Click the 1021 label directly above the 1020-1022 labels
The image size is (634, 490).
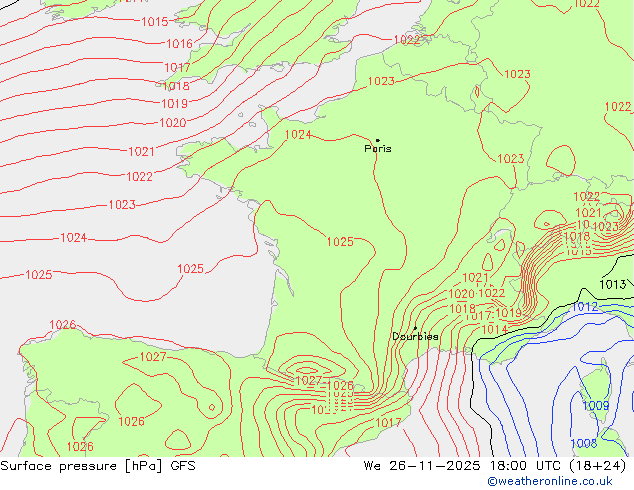click(x=475, y=278)
